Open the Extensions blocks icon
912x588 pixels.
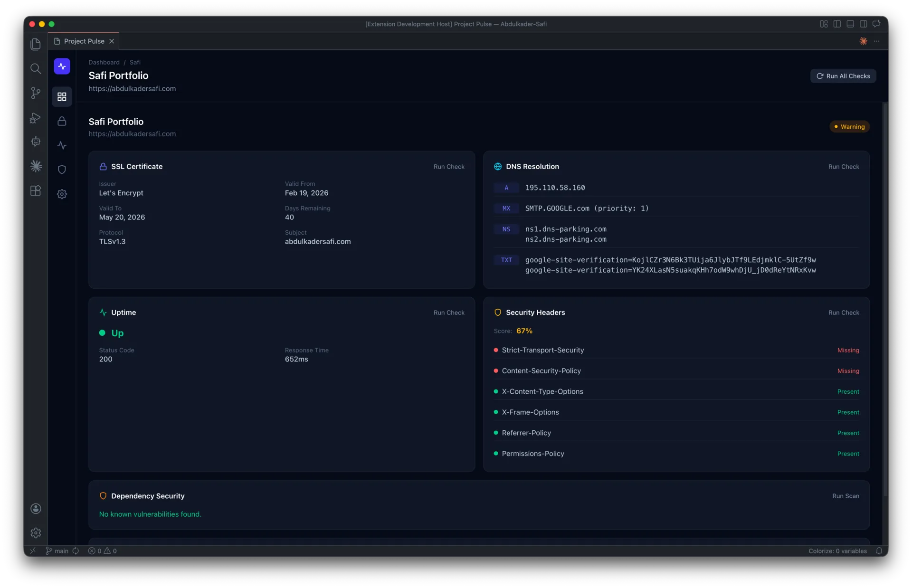[36, 190]
